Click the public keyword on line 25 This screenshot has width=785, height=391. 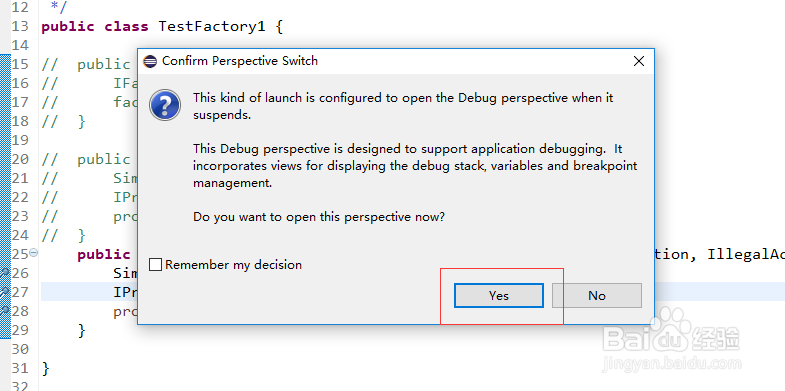pos(104,254)
